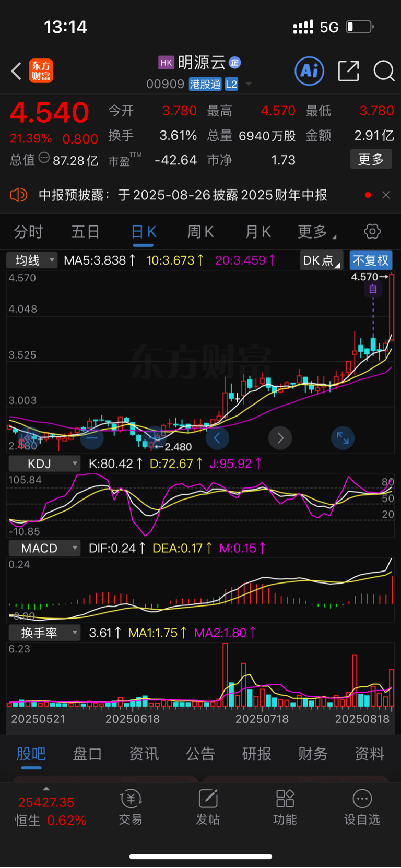Tap the current price 4.540
The height and width of the screenshot is (868, 401).
(x=50, y=112)
